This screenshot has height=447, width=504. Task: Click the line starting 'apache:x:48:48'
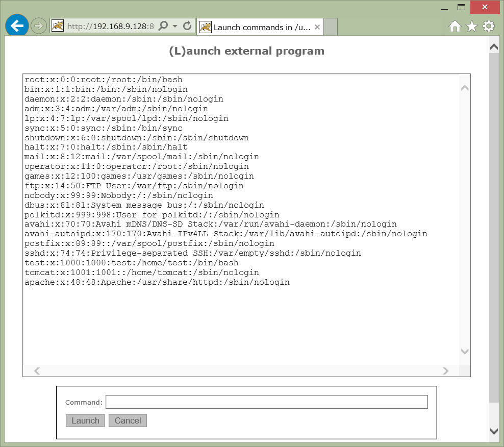pos(157,282)
